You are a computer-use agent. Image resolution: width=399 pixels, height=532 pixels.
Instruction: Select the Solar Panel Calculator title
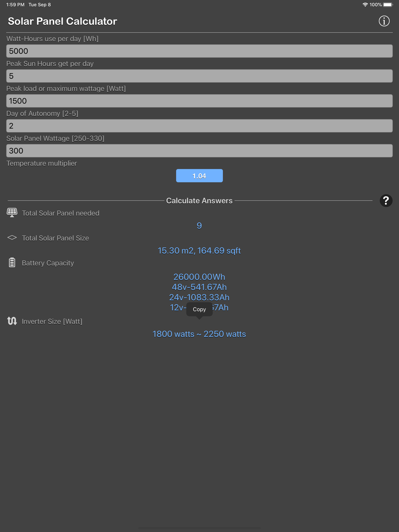point(63,21)
